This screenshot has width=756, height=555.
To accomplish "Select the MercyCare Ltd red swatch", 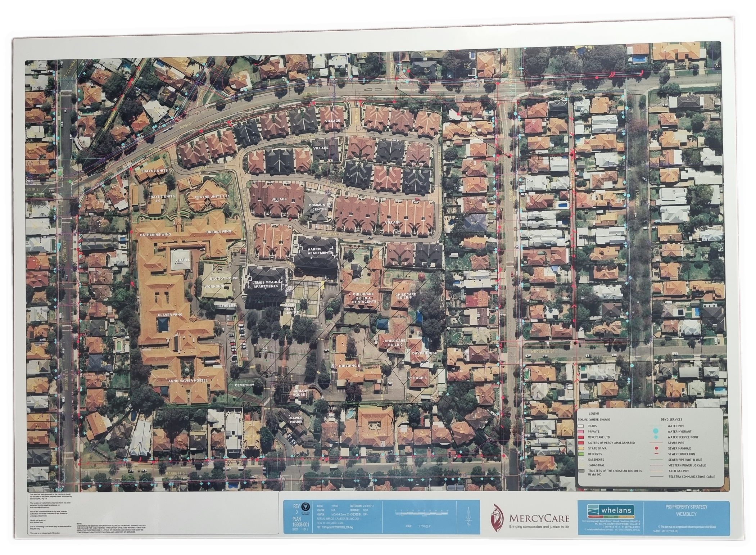I will tap(581, 437).
